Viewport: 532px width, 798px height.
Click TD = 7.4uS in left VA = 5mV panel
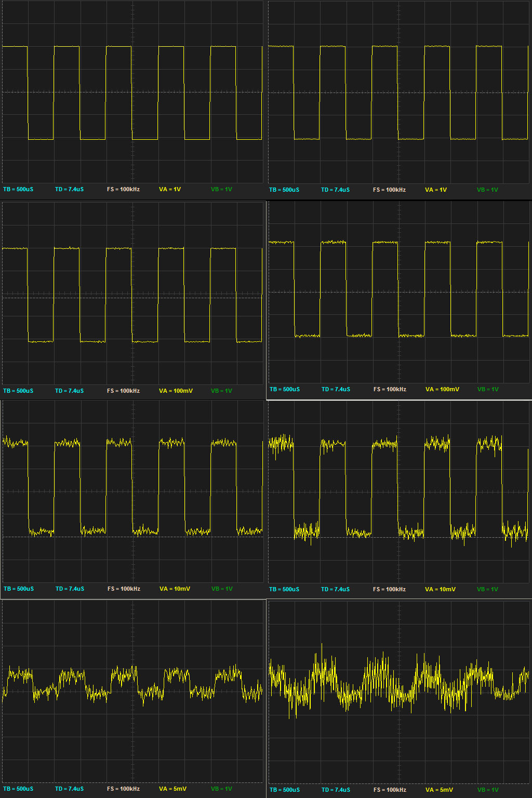[69, 789]
